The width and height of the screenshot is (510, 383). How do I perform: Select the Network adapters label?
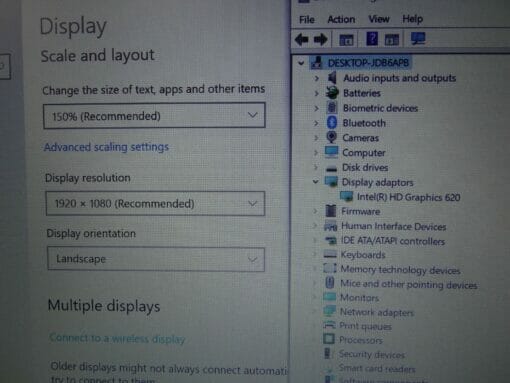(377, 312)
